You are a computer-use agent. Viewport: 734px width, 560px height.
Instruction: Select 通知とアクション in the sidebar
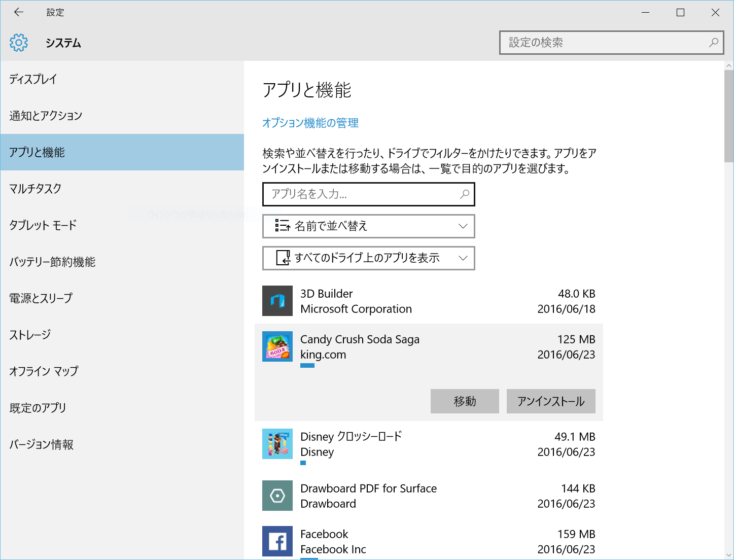[x=122, y=116]
